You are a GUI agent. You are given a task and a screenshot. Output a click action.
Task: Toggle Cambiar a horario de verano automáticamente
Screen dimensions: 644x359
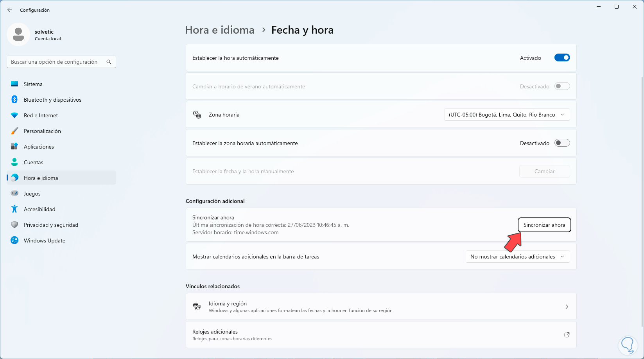(562, 86)
